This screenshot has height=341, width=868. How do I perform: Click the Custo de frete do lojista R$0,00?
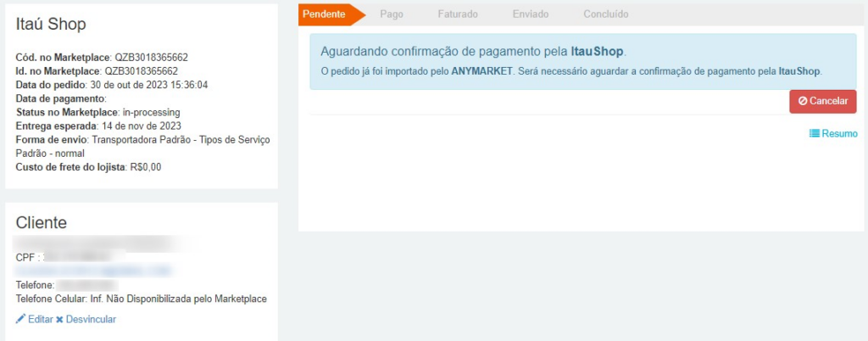(x=88, y=166)
